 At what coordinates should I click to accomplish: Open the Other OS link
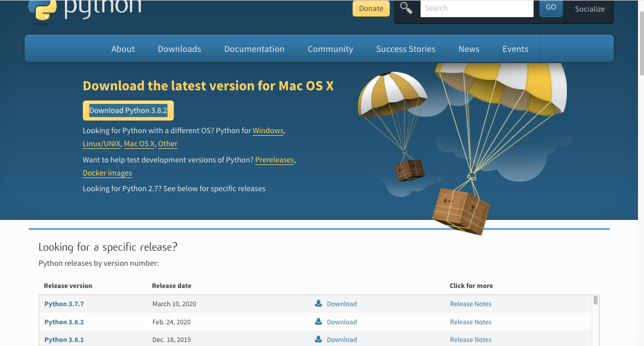pyautogui.click(x=167, y=144)
